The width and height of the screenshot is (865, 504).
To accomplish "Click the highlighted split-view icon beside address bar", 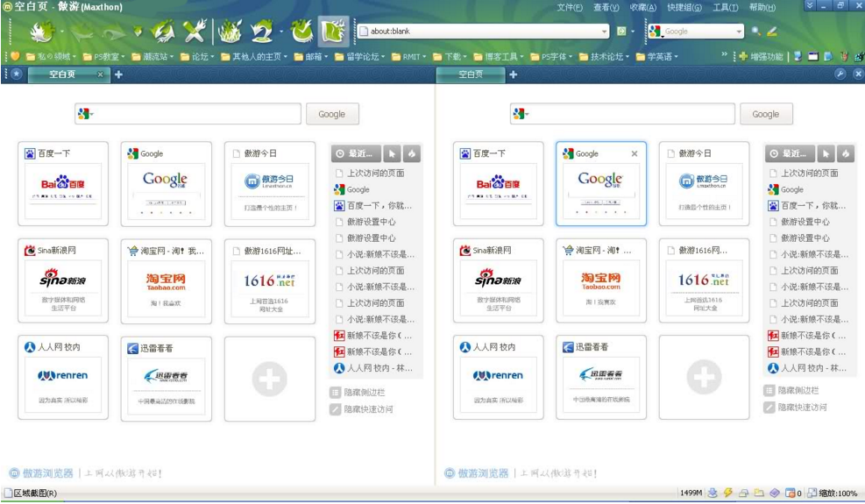I will click(x=331, y=32).
